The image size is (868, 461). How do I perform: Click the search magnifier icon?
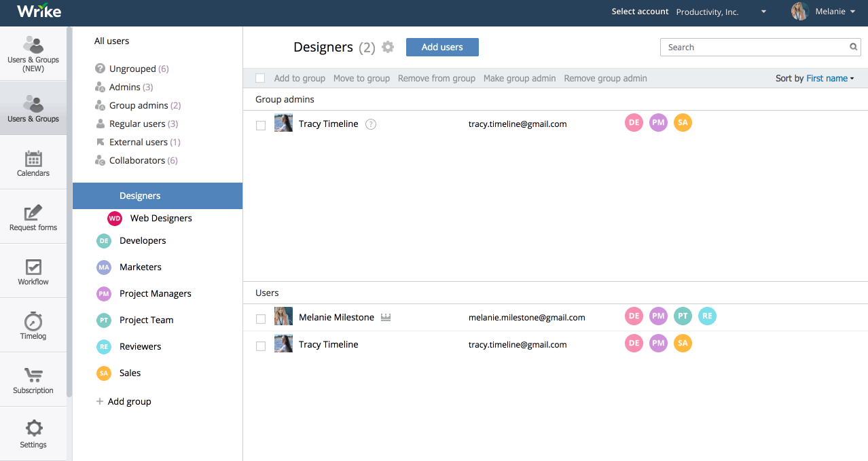853,47
